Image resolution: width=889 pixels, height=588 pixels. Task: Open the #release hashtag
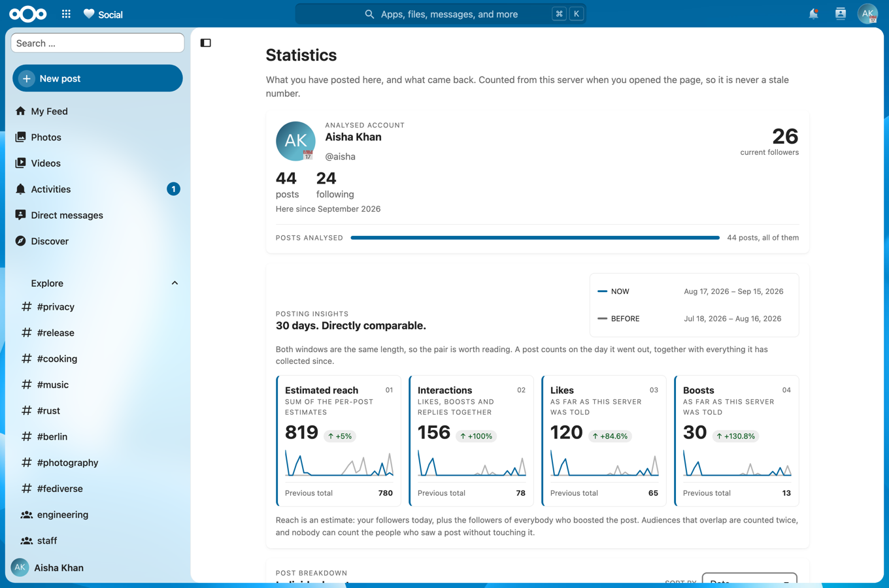[97, 333]
